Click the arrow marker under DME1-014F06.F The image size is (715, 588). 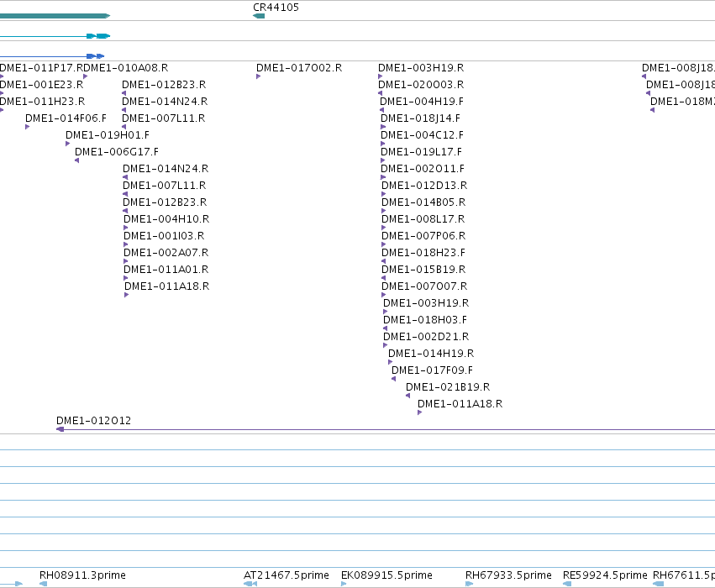(28, 127)
